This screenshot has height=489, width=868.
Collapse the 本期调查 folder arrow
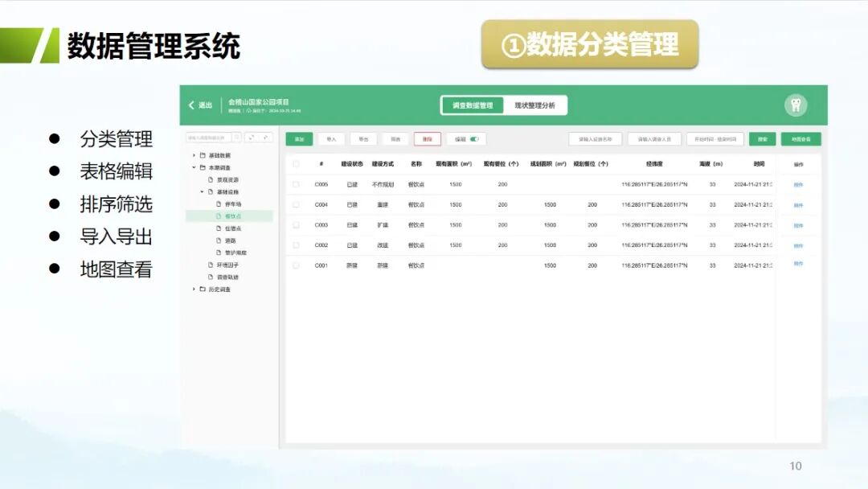194,168
